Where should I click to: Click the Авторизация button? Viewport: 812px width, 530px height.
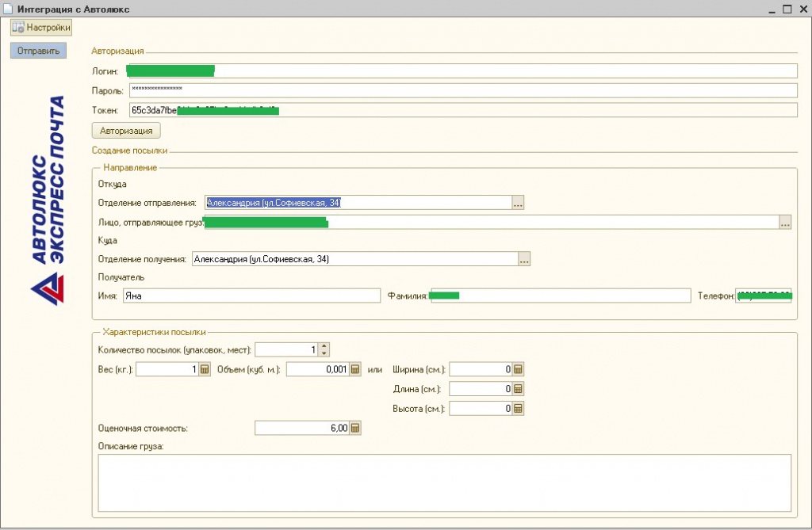[x=126, y=131]
